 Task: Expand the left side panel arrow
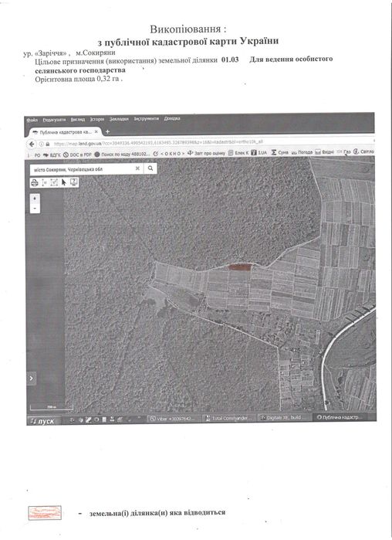tap(31, 378)
